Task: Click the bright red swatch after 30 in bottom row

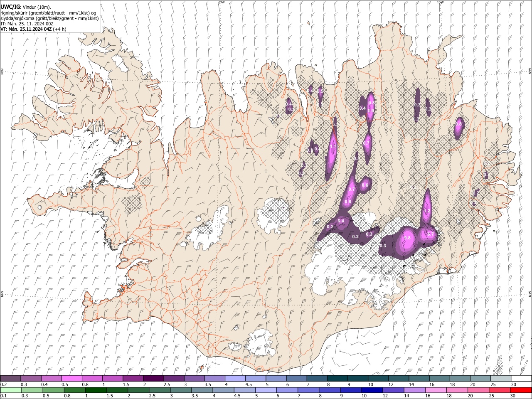Action: coord(521,390)
